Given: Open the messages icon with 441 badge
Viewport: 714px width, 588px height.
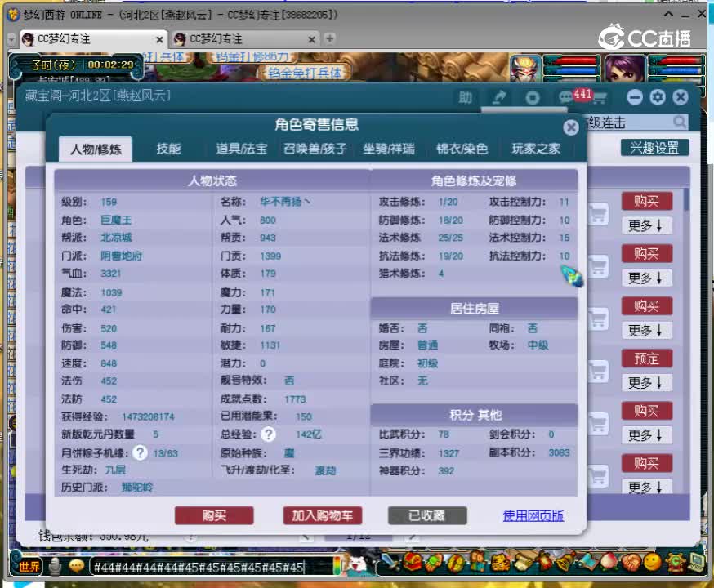Looking at the screenshot, I should 566,97.
